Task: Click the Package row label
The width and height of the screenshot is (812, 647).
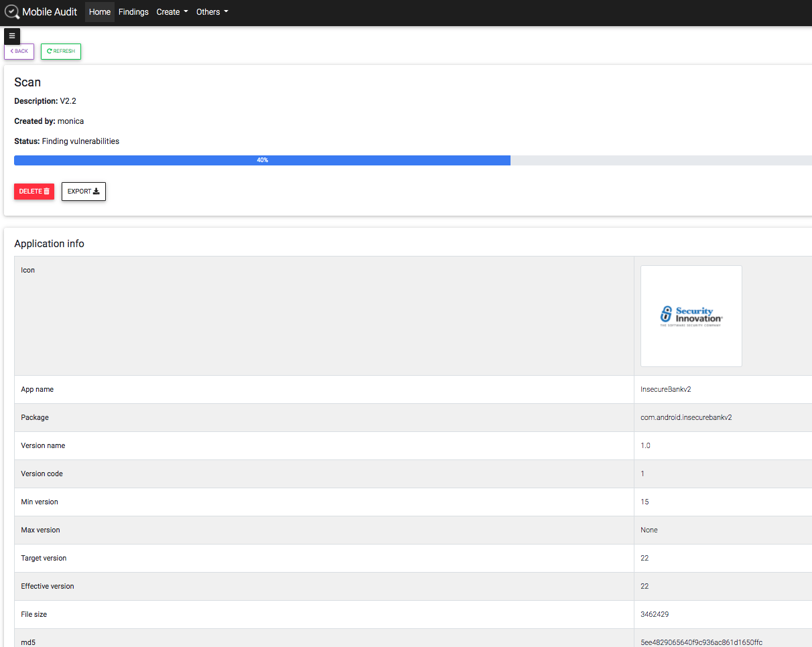Action: 35,417
